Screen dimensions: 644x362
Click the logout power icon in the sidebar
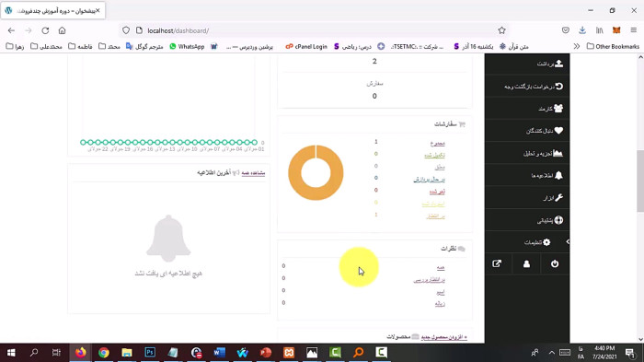click(x=555, y=263)
